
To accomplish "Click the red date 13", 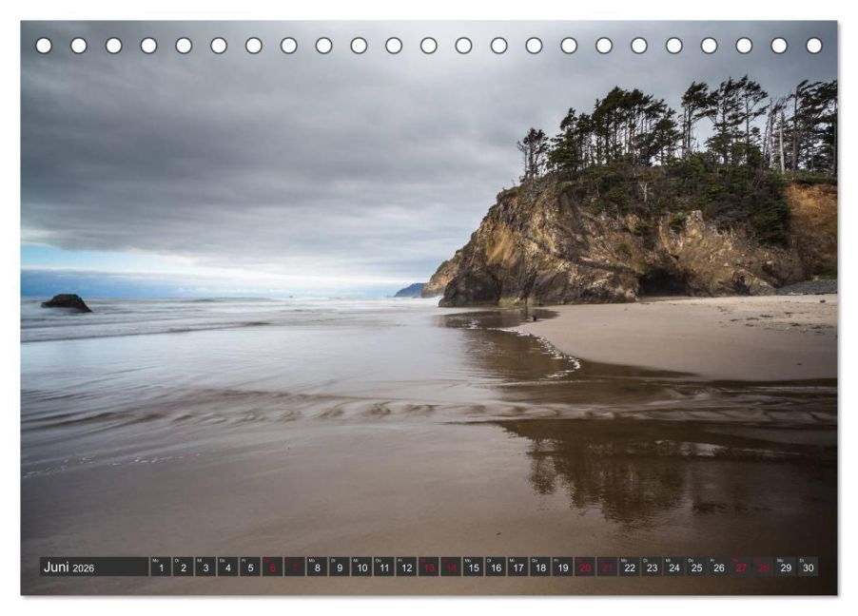I will point(429,567).
